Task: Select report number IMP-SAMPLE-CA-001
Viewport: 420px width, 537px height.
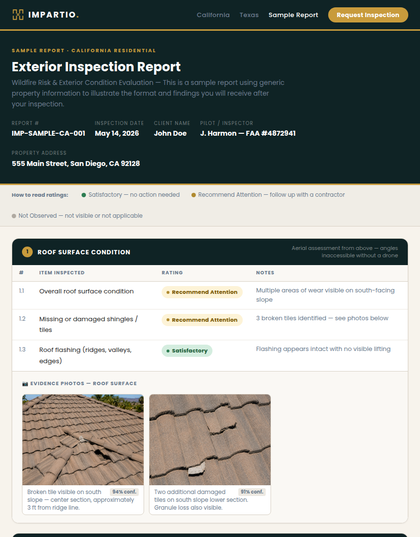Action: point(48,133)
